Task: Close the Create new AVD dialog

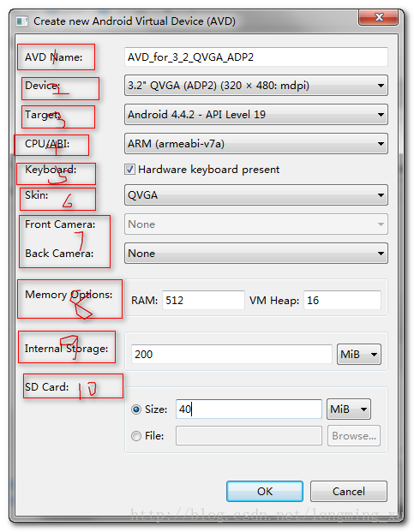Action: coord(378,17)
